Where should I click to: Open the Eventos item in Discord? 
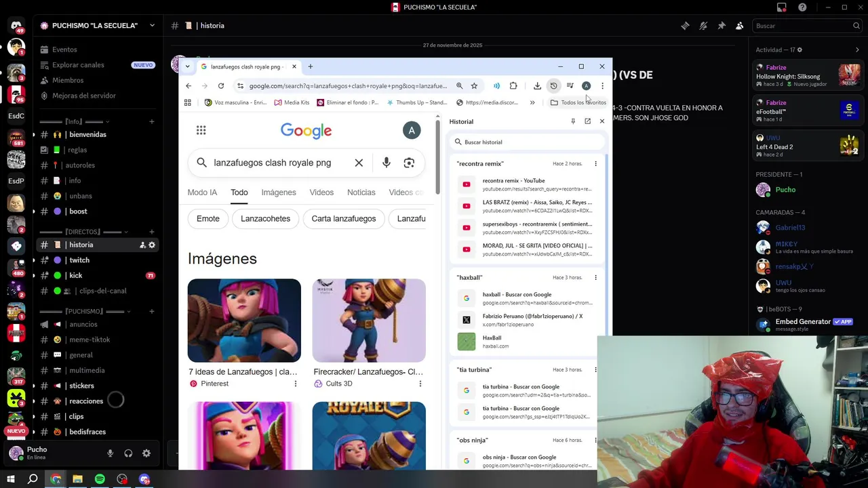click(64, 49)
